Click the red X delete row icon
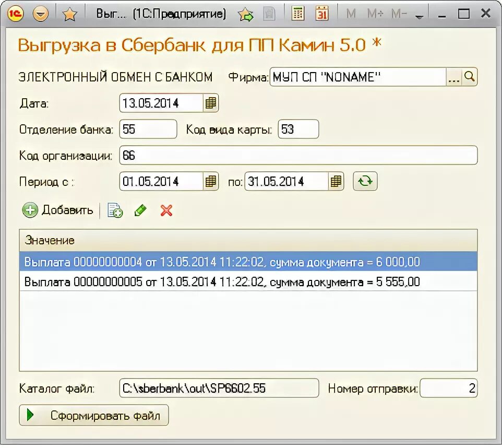 (x=166, y=210)
